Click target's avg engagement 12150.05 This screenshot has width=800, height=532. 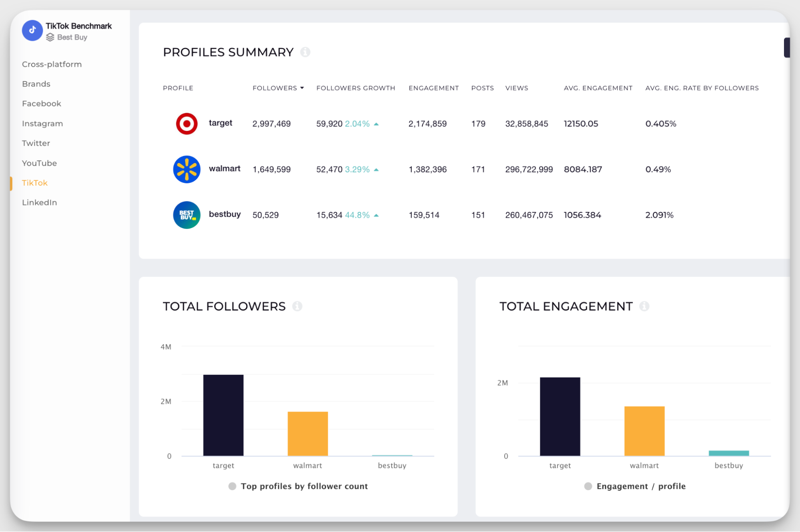tap(581, 124)
